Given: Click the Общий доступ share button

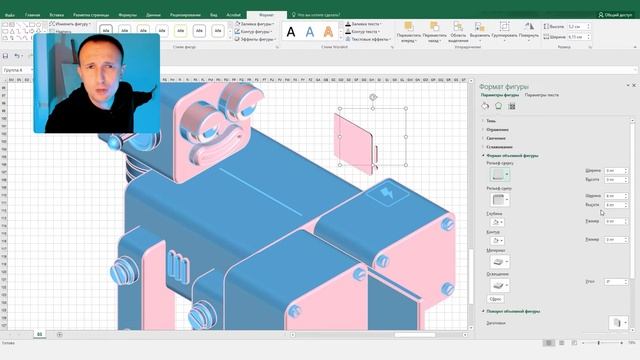Looking at the screenshot, I should click(615, 15).
